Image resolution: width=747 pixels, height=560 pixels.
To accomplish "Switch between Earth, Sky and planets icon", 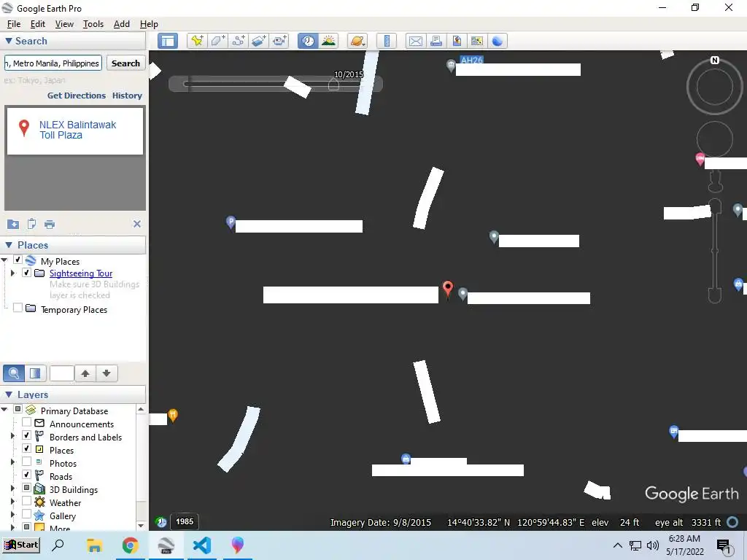I will (x=357, y=41).
